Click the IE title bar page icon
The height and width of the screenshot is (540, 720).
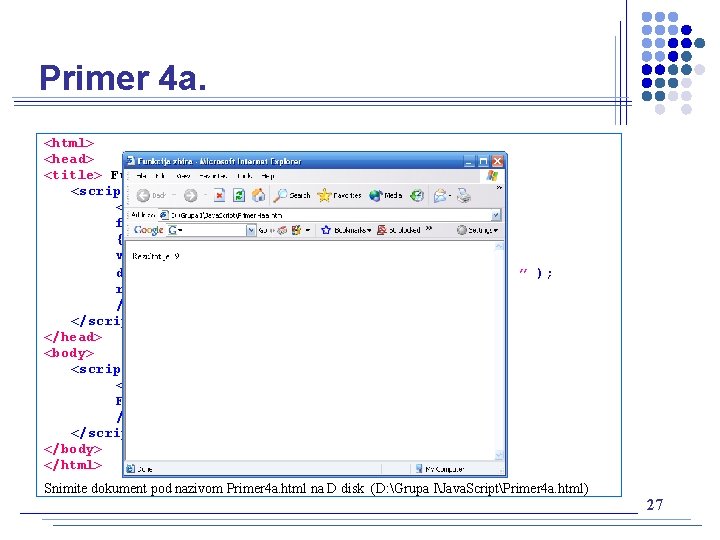click(x=130, y=161)
